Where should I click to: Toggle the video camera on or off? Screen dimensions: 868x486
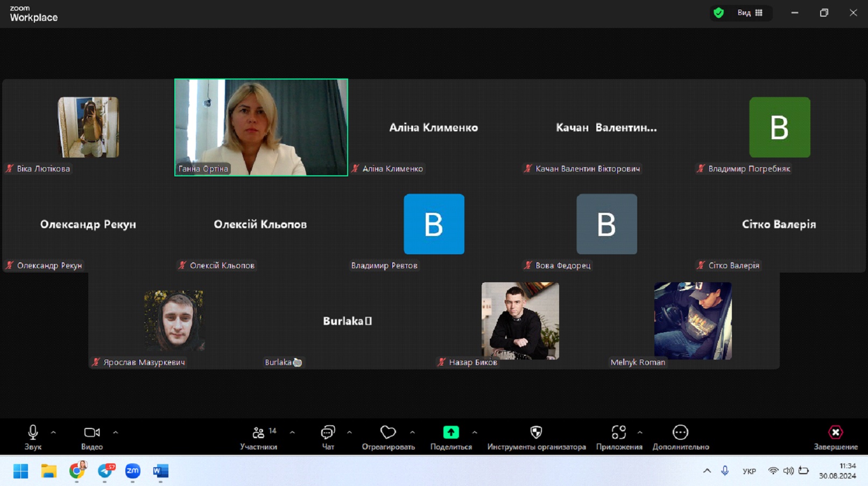[x=91, y=433]
